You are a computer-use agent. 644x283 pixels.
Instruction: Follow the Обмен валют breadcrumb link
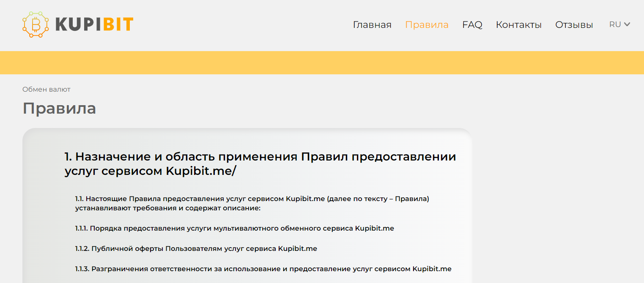[x=47, y=90]
